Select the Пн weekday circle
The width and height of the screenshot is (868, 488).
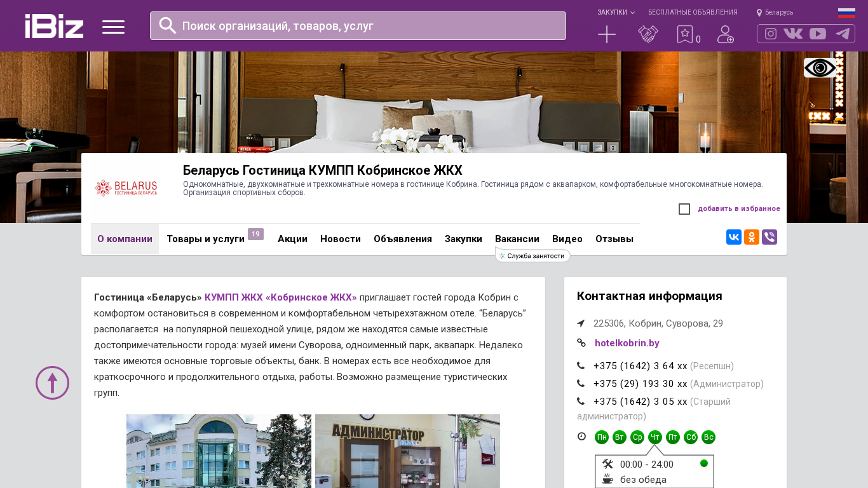(602, 437)
